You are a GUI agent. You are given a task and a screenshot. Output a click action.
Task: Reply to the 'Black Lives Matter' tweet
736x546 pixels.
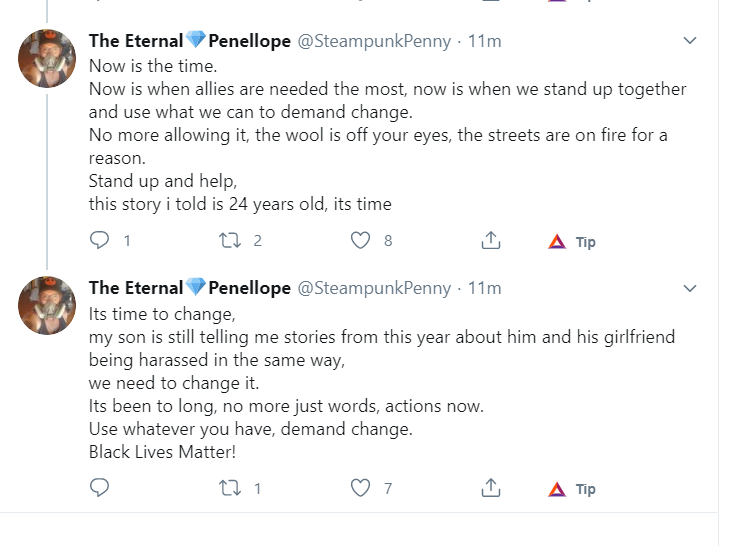(x=99, y=487)
